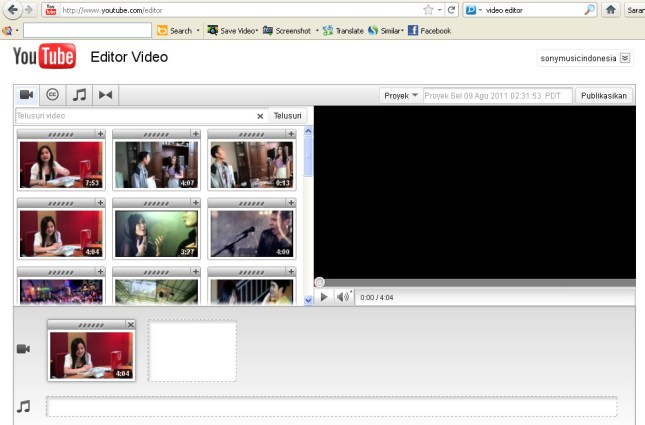Click the browser home icon
The height and width of the screenshot is (425, 645).
point(609,10)
